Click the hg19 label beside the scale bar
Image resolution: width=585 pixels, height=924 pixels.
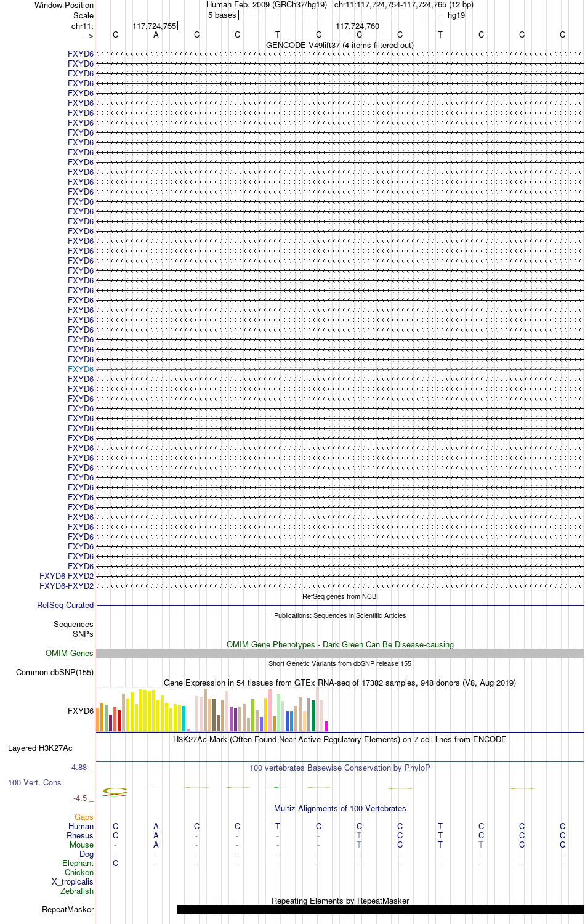(456, 15)
